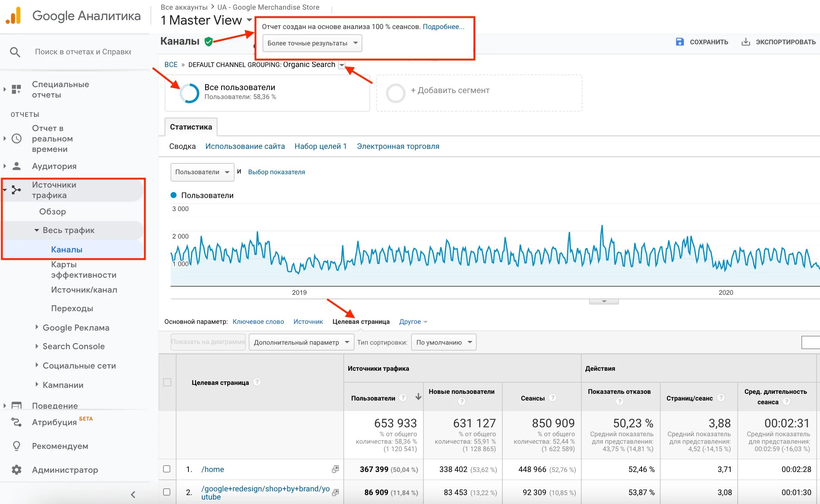
Task: Check the row 1 /home checkbox
Action: [167, 469]
